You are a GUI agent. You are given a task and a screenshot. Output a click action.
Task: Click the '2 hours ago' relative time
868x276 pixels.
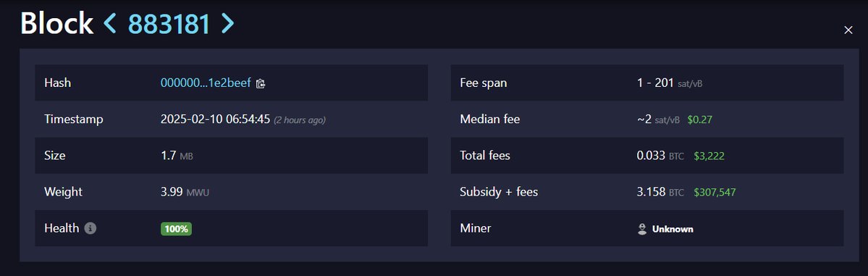tap(300, 120)
